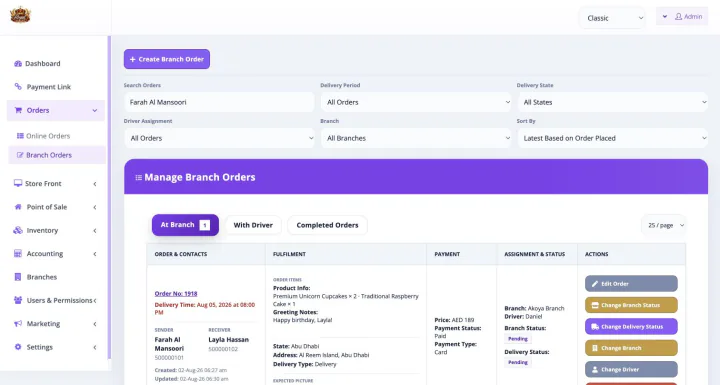Open Branches in the sidebar

click(41, 277)
